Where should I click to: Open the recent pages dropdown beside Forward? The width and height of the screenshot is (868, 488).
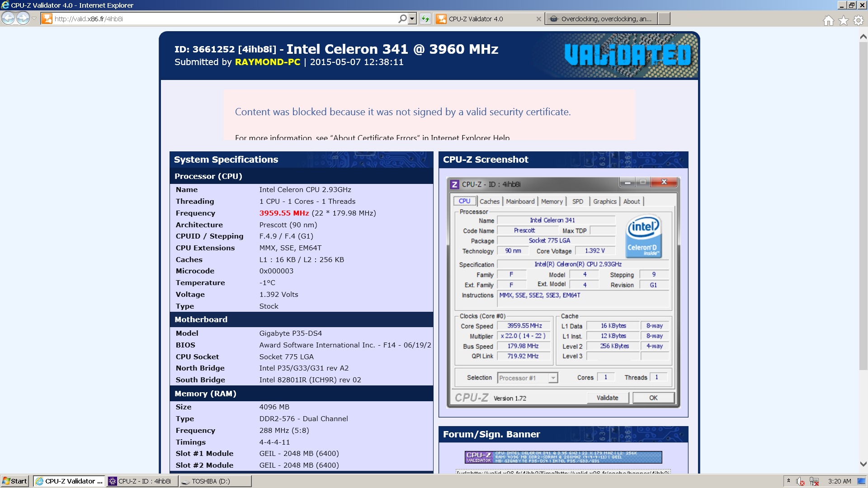34,19
